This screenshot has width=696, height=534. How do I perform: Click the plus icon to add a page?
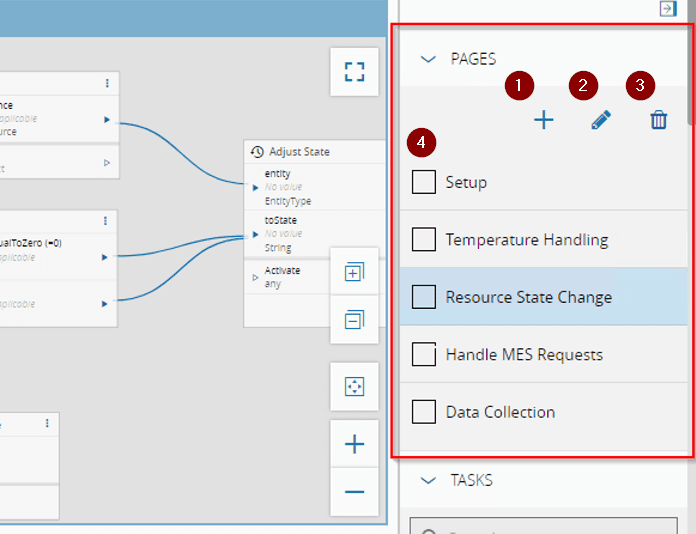pos(543,121)
